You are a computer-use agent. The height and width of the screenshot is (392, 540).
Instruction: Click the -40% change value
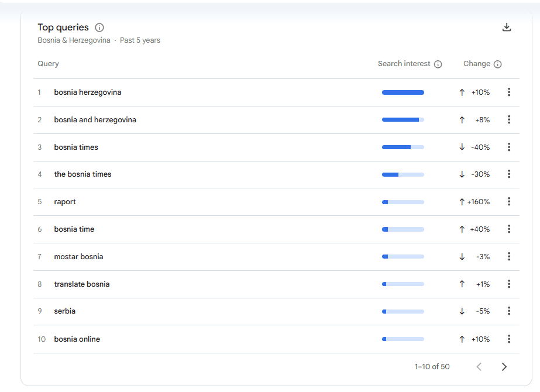(x=480, y=147)
